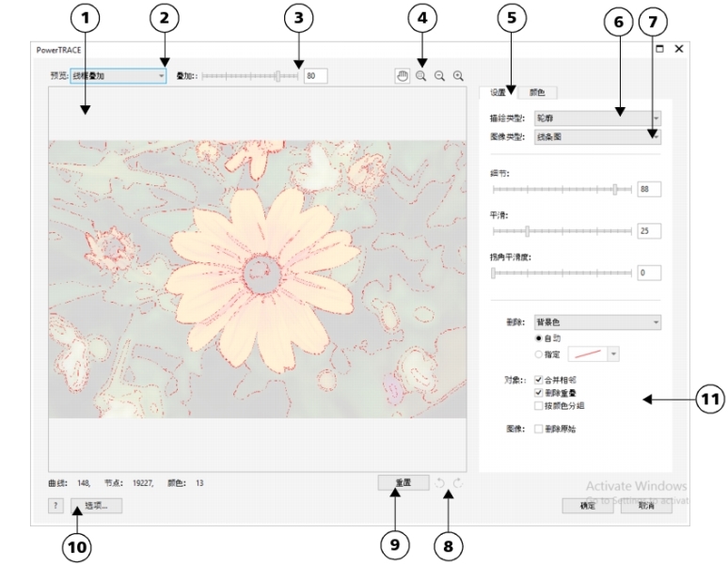
Task: Enable the 按颜色分组 checkbox
Action: [537, 406]
